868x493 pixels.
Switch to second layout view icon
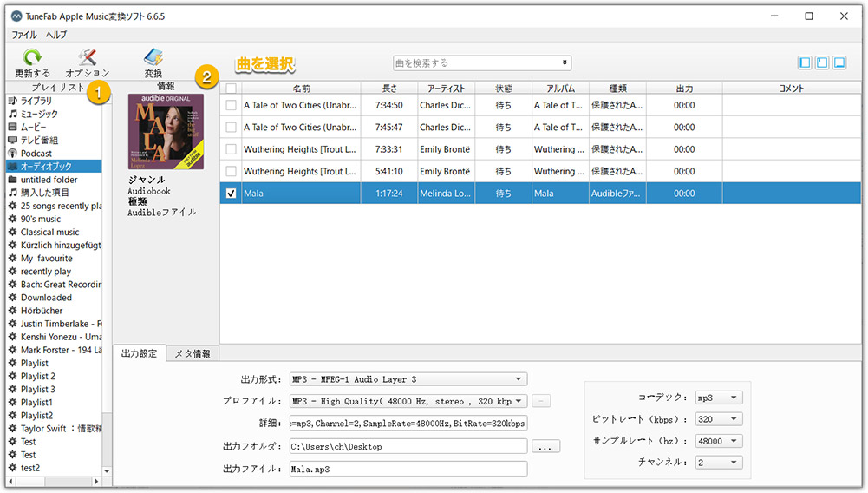(822, 62)
